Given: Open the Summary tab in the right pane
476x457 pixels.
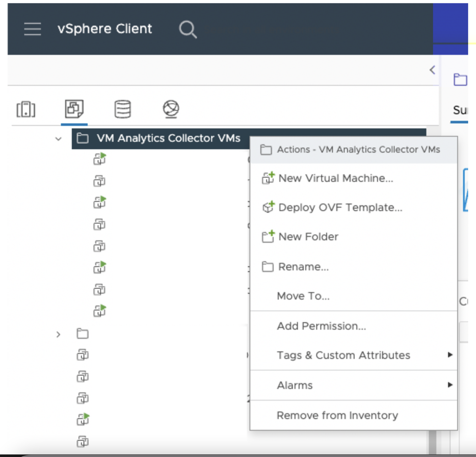Looking at the screenshot, I should [460, 110].
